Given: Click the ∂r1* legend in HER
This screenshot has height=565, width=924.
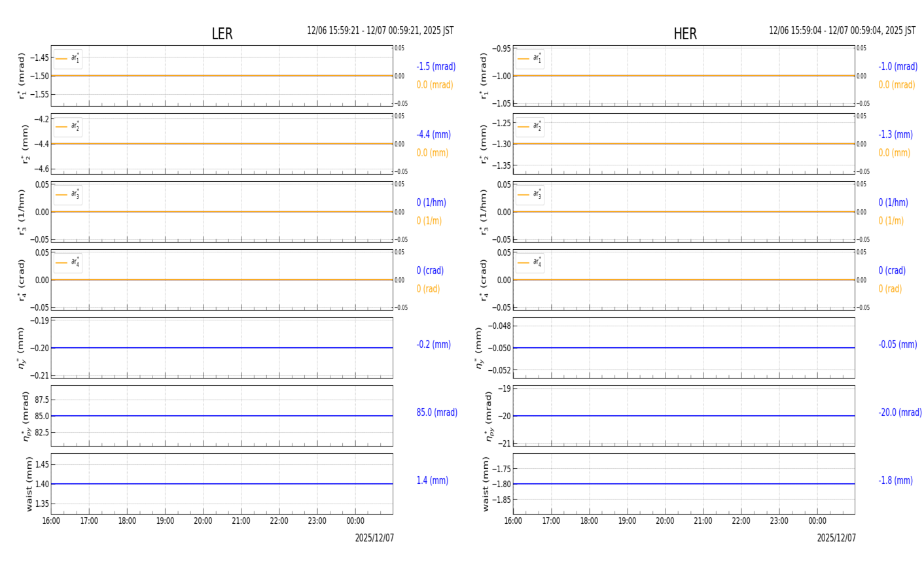Looking at the screenshot, I should coord(530,59).
